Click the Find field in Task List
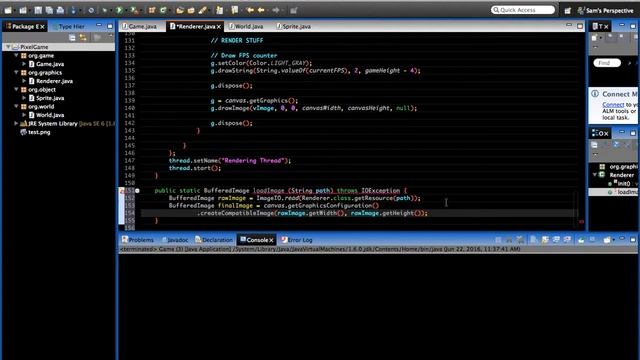Image resolution: width=640 pixels, height=360 pixels. coord(607,63)
